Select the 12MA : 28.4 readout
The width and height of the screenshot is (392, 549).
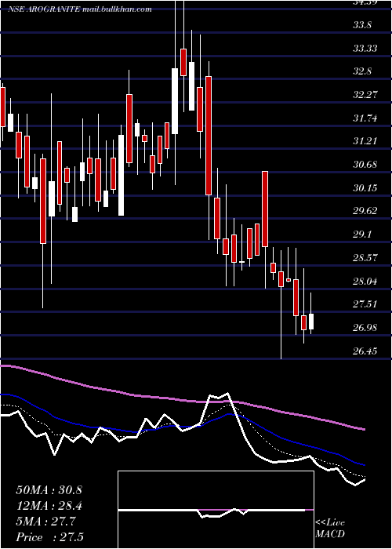coord(49,506)
